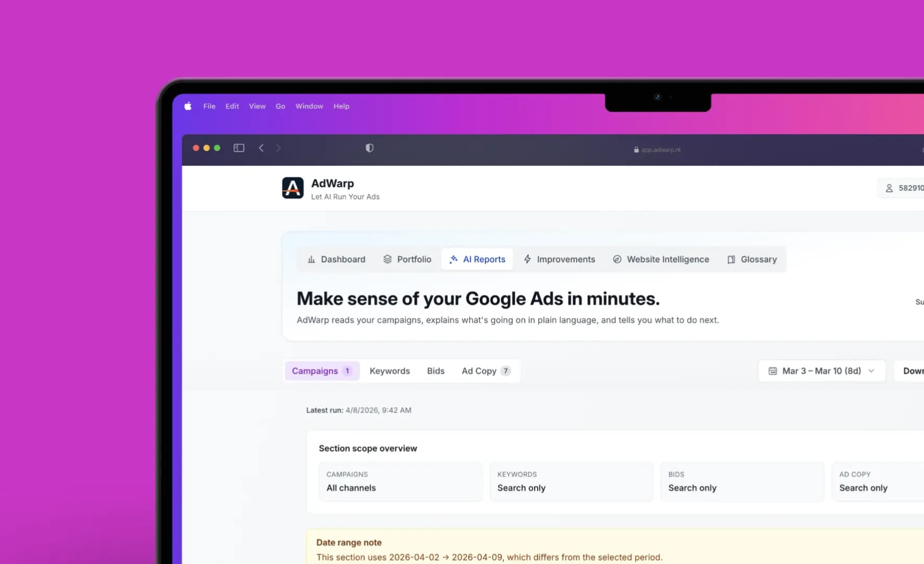Expand the Mar 3 – Mar 10 date range dropdown
The height and width of the screenshot is (564, 924).
(822, 371)
